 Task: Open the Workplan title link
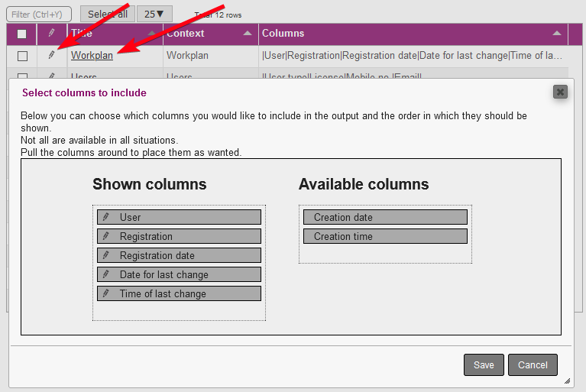[x=92, y=56]
